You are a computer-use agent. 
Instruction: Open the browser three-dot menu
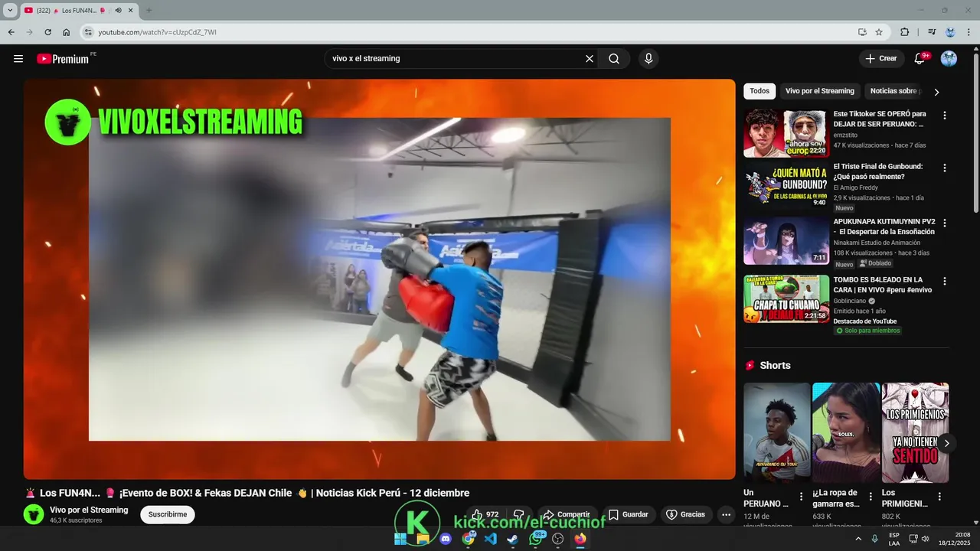tap(969, 32)
